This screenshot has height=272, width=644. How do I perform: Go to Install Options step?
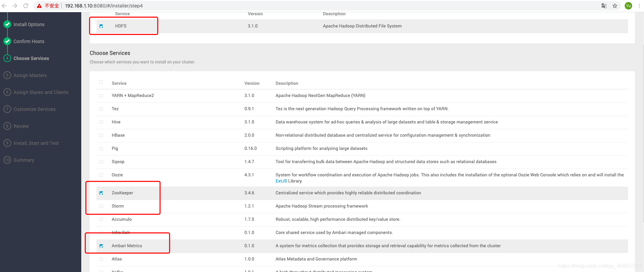point(29,24)
